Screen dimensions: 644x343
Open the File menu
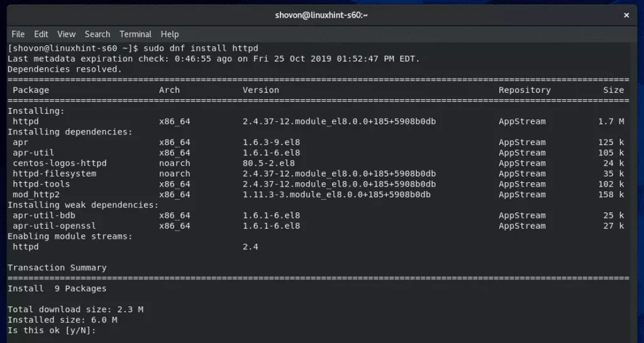point(18,34)
